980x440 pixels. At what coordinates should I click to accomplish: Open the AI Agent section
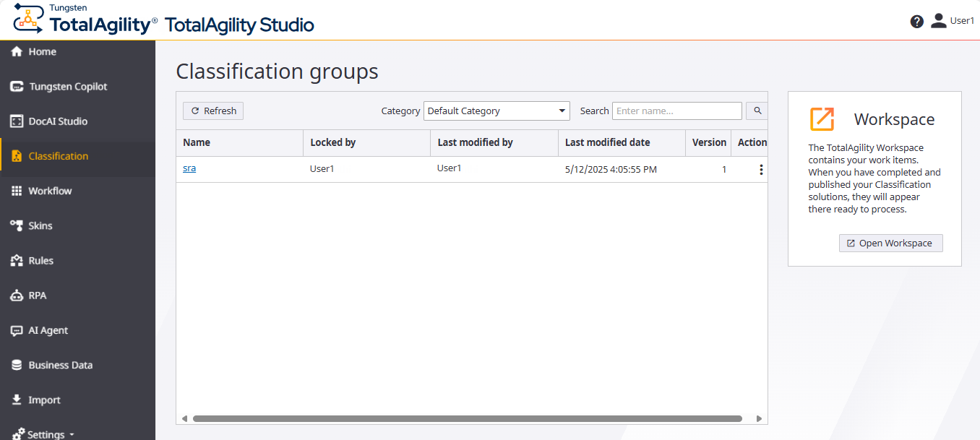click(x=46, y=330)
